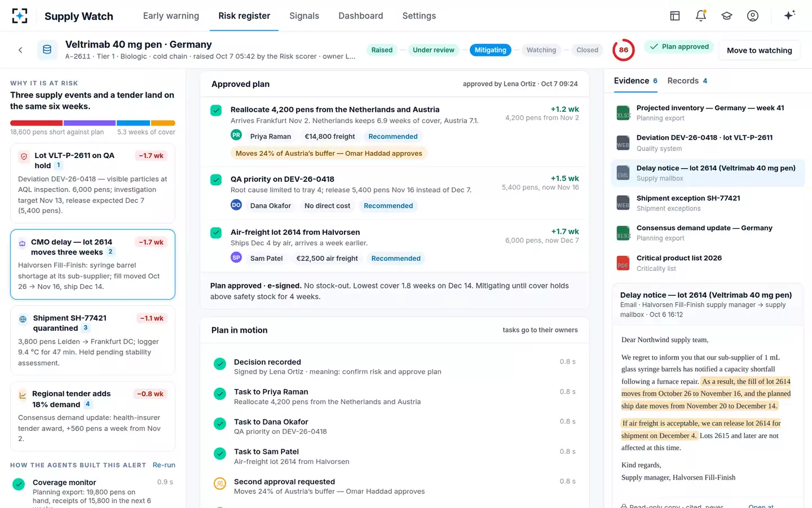This screenshot has width=812, height=508.
Task: Toggle the Reallocate 4,200 pens checkbox
Action: click(x=216, y=111)
